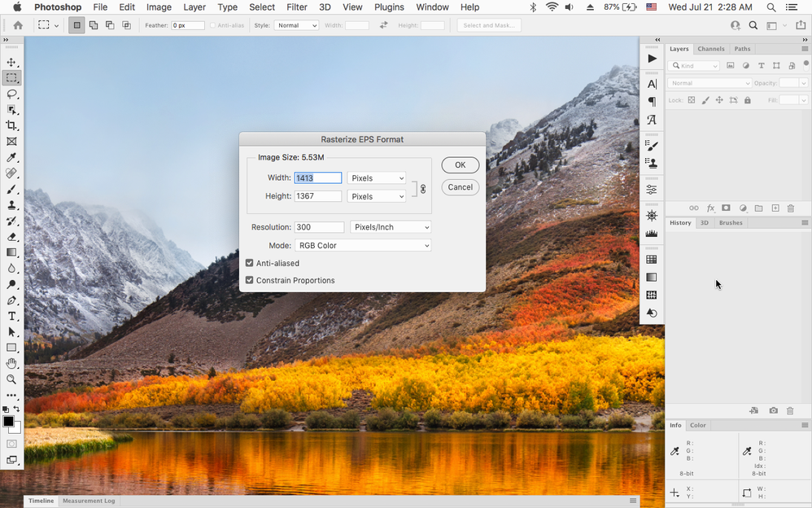Select the Object Selection tool

[11, 110]
